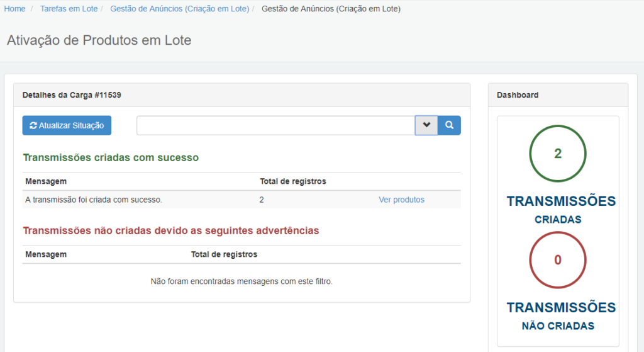Click 'Transmissões criadas com sucesso' heading
Image resolution: width=644 pixels, height=352 pixels.
111,157
